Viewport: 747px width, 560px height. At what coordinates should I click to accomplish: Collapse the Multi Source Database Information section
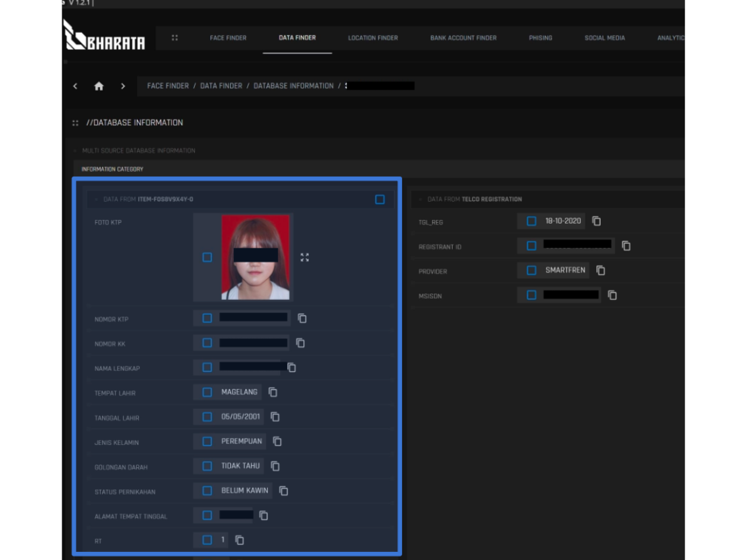click(76, 151)
